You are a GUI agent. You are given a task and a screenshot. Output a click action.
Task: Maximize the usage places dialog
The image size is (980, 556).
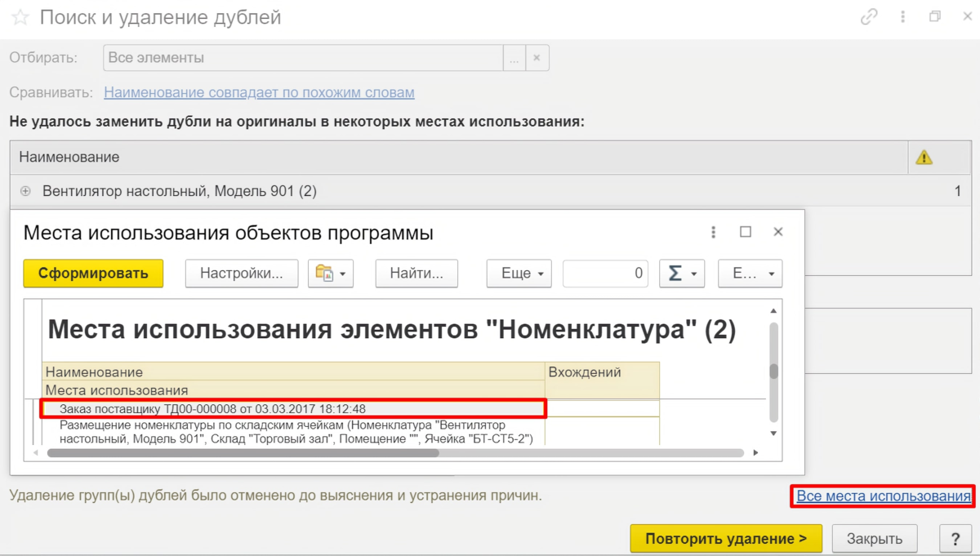[746, 232]
